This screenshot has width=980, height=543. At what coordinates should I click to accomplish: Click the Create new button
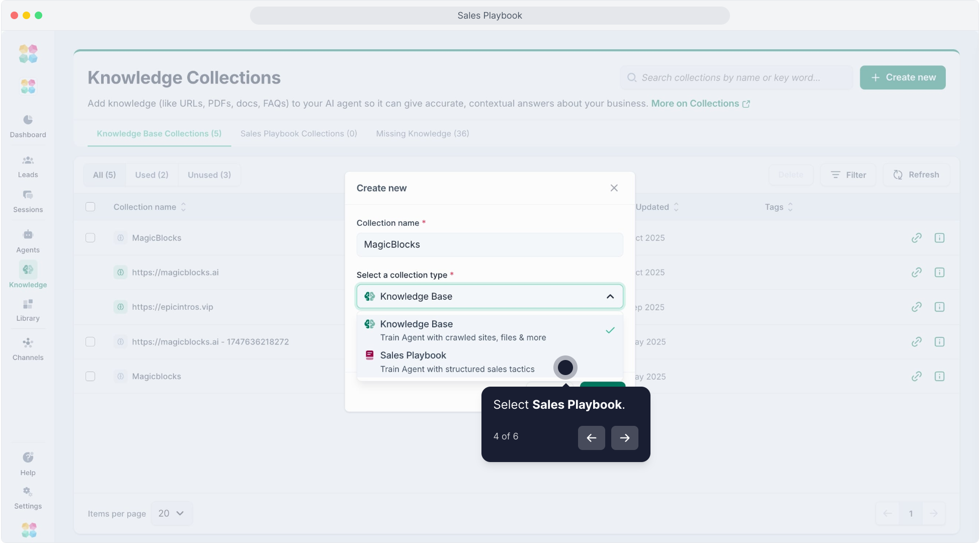point(903,77)
